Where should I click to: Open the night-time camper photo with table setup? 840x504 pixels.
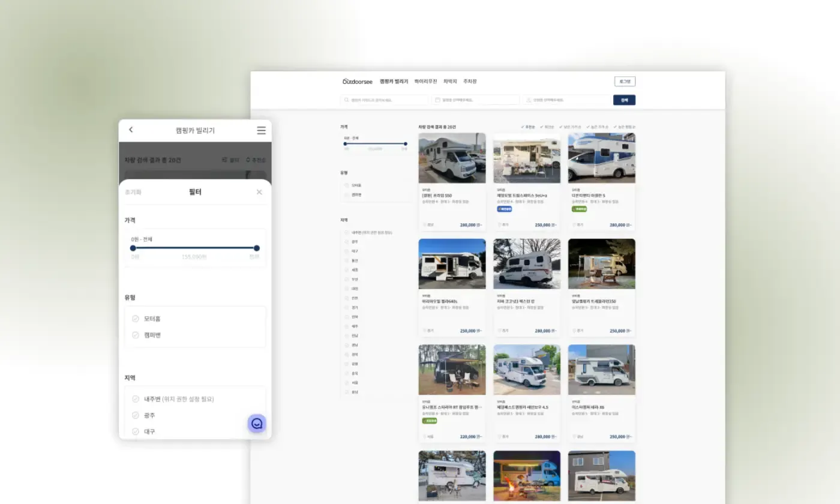coord(602,264)
